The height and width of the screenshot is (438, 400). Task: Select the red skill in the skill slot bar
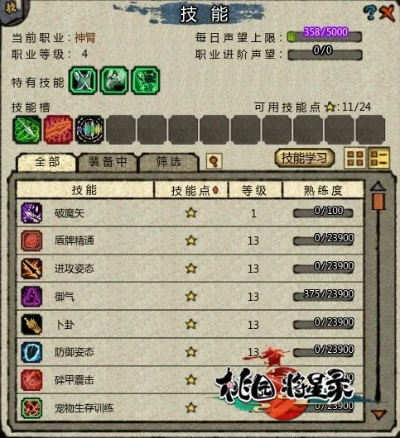coord(58,130)
